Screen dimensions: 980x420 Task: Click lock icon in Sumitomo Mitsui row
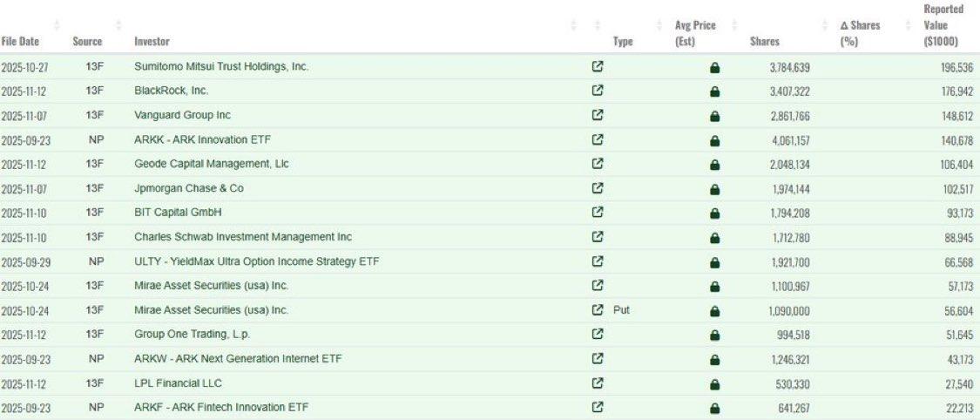tap(714, 67)
